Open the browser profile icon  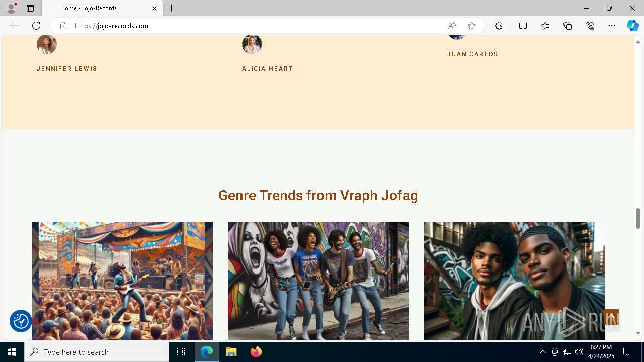click(x=11, y=8)
